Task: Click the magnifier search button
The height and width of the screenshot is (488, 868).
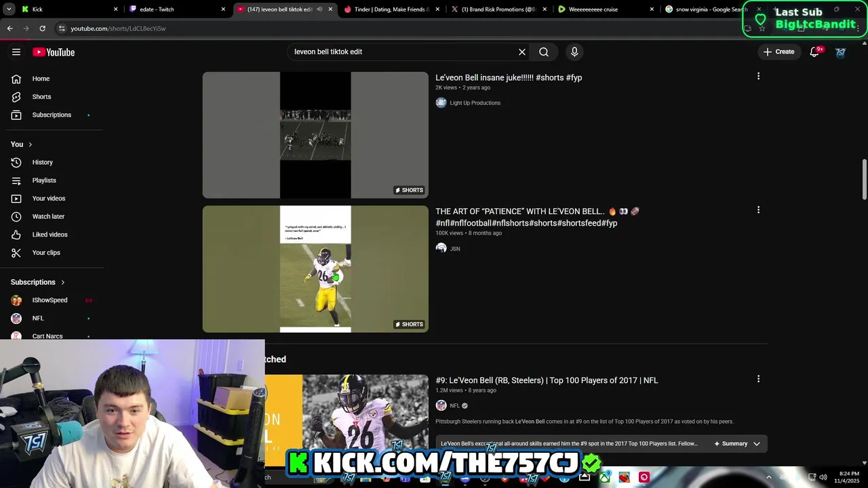Action: (x=544, y=52)
